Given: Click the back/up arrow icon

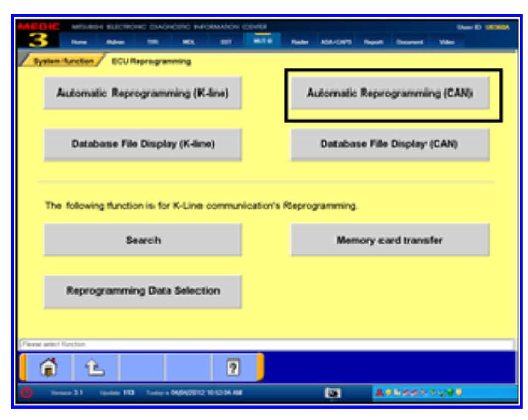Looking at the screenshot, I should pos(95,369).
